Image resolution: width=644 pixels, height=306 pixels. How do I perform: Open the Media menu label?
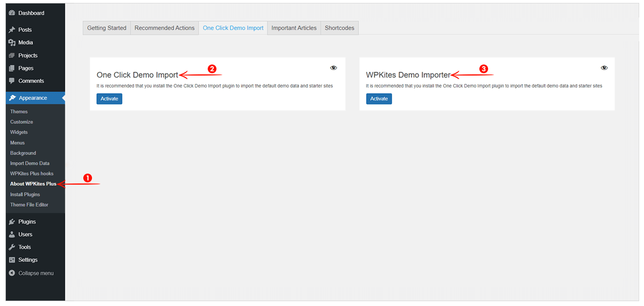pyautogui.click(x=26, y=43)
